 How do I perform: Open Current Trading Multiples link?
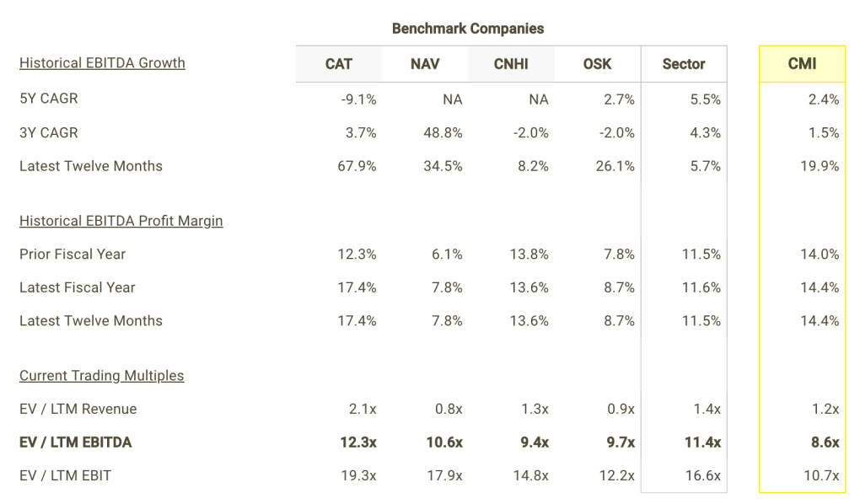click(101, 376)
